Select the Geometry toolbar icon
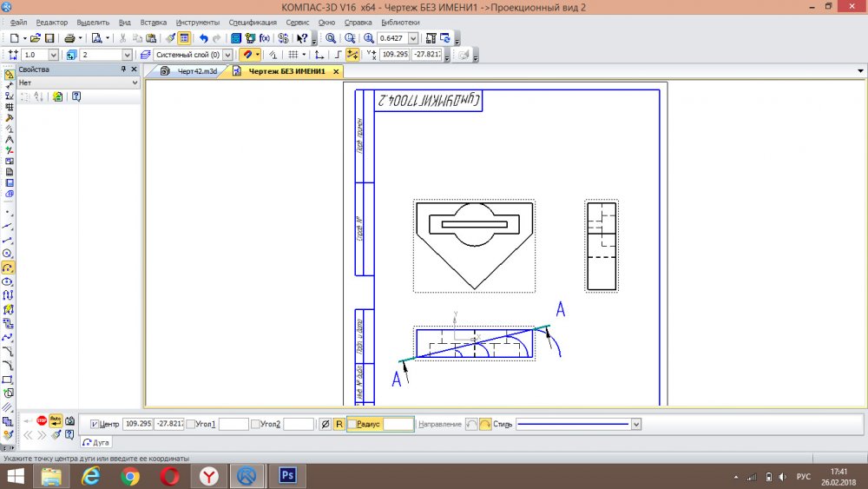The width and height of the screenshot is (868, 489). click(x=9, y=74)
